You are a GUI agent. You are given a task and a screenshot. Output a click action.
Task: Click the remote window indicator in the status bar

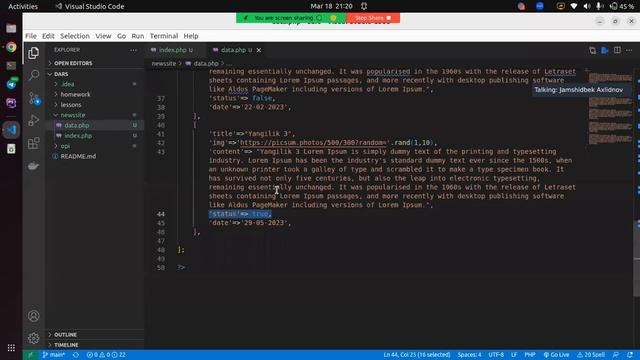coord(30,355)
